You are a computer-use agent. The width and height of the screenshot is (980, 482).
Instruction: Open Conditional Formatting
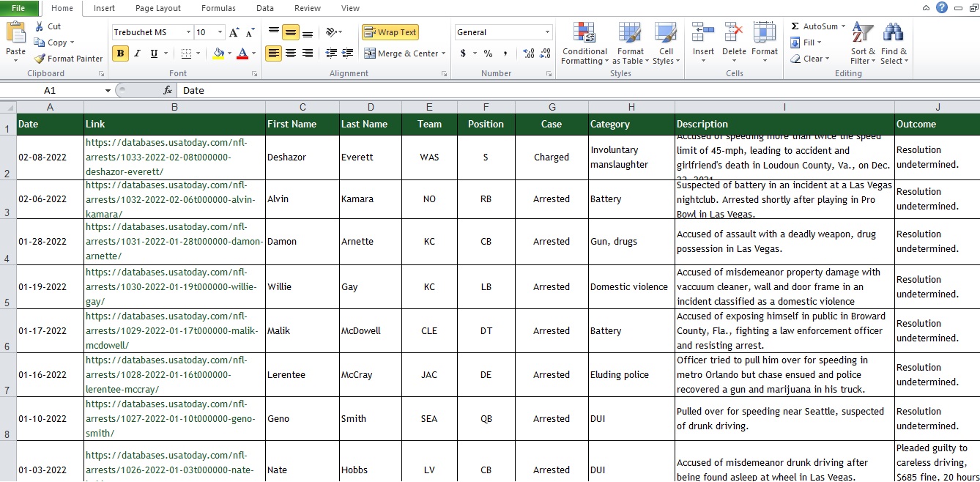point(584,43)
